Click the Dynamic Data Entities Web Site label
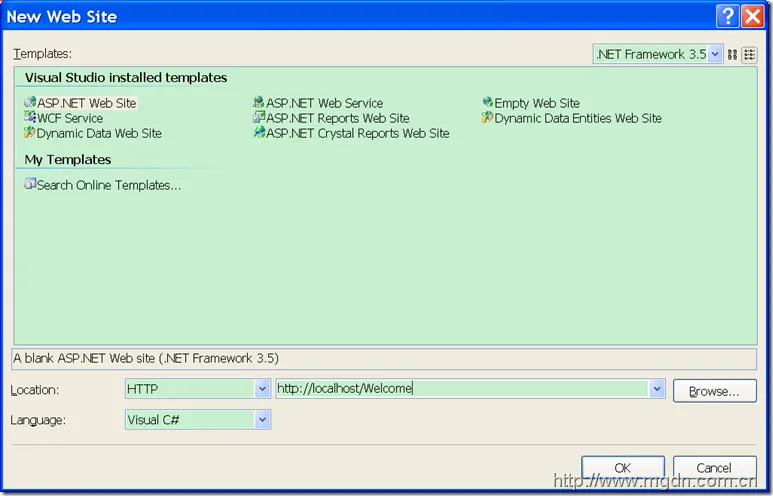773x496 pixels. click(578, 118)
